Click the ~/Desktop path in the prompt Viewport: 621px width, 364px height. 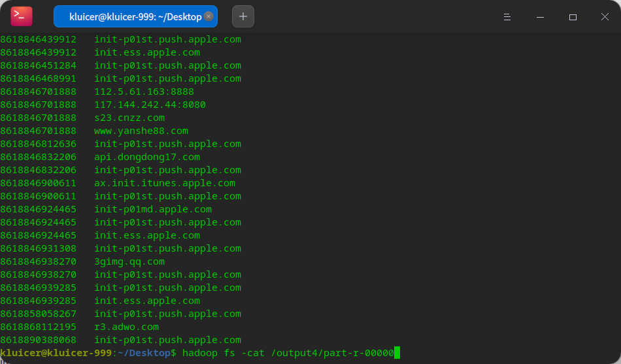144,353
